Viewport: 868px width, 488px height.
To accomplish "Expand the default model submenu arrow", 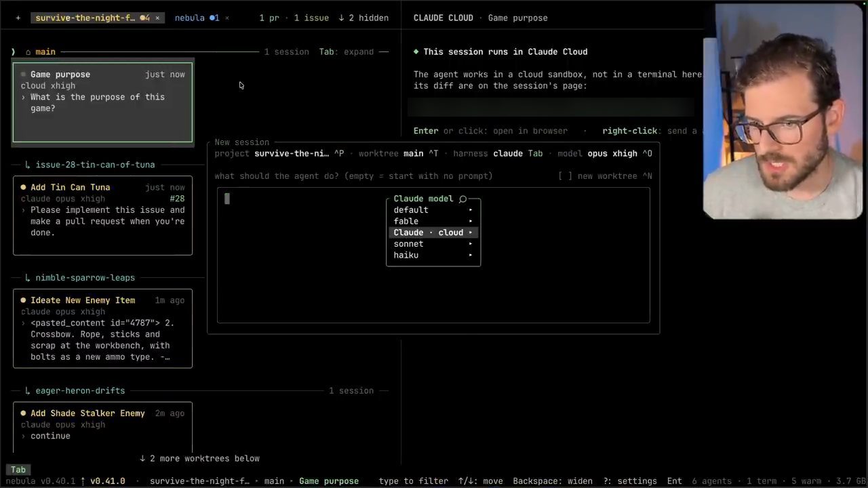I will (x=470, y=210).
